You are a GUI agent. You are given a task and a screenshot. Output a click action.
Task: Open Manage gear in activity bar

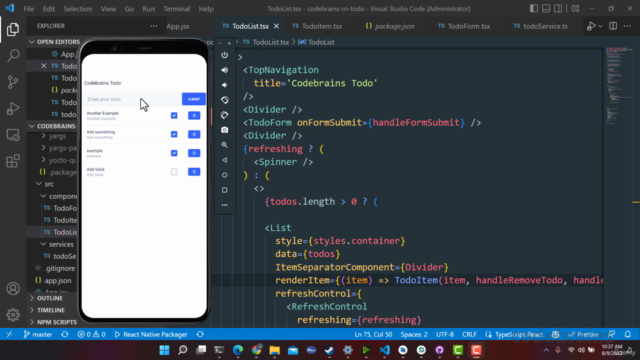coord(13,315)
